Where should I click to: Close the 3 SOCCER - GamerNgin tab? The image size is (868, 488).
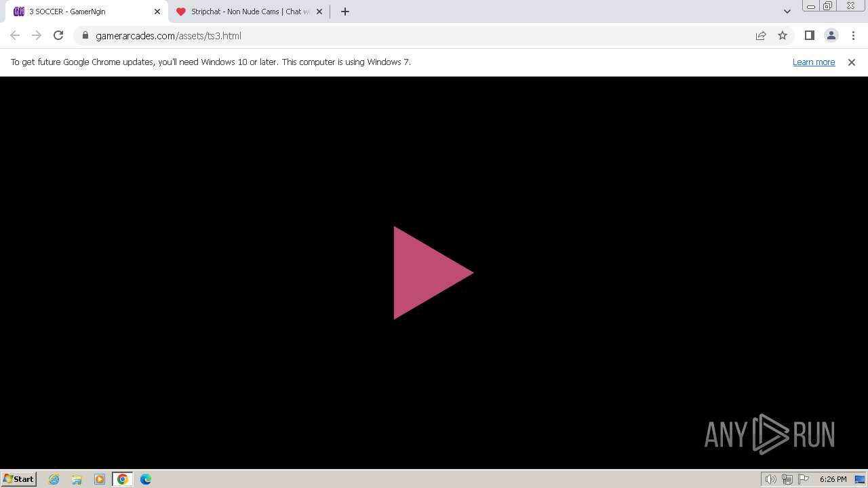point(157,12)
